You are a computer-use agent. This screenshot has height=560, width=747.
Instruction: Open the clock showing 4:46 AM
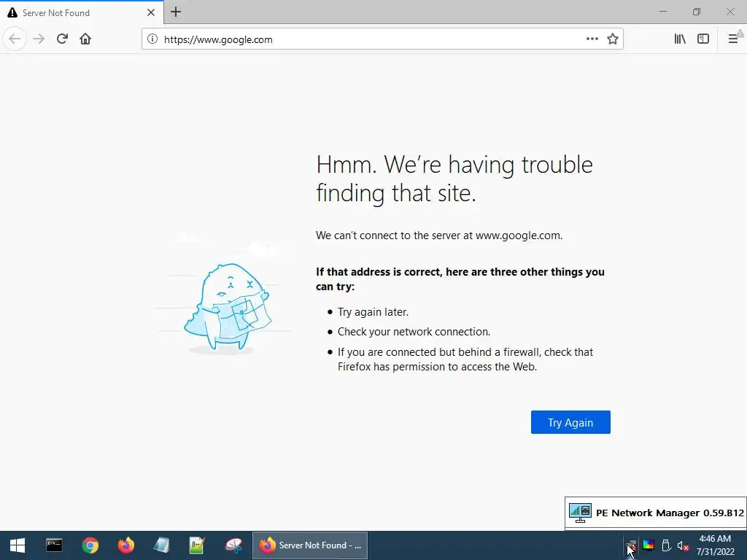click(x=715, y=545)
